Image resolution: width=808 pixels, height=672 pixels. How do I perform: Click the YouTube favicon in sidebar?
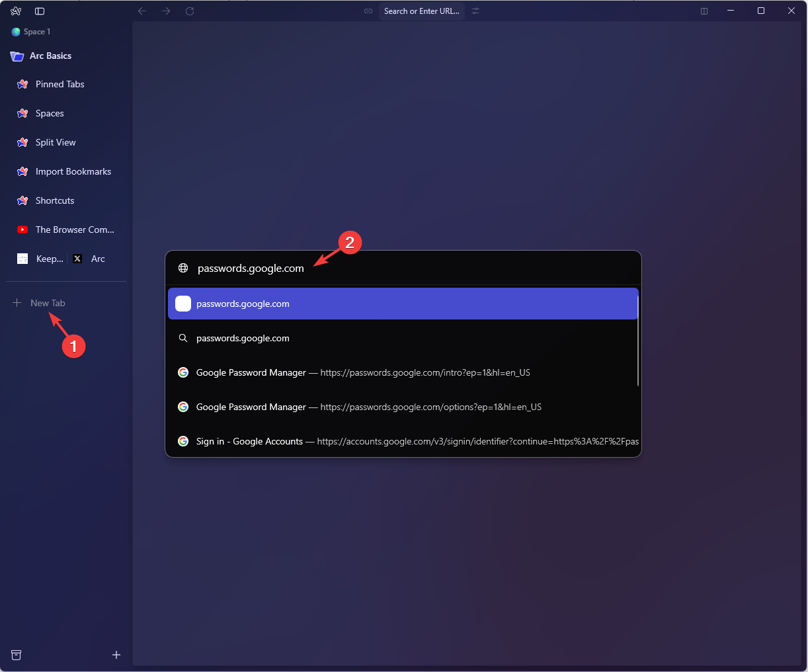point(22,230)
